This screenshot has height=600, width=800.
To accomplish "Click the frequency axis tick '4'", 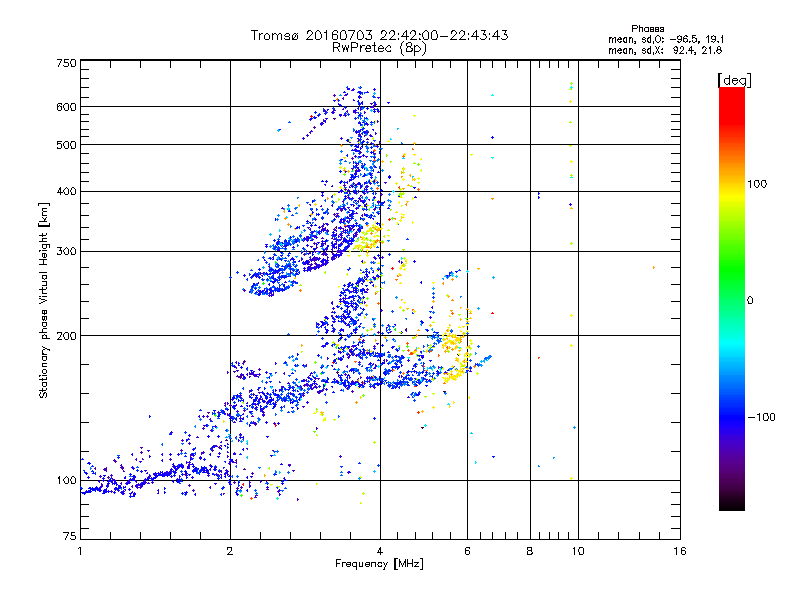I will [x=380, y=551].
